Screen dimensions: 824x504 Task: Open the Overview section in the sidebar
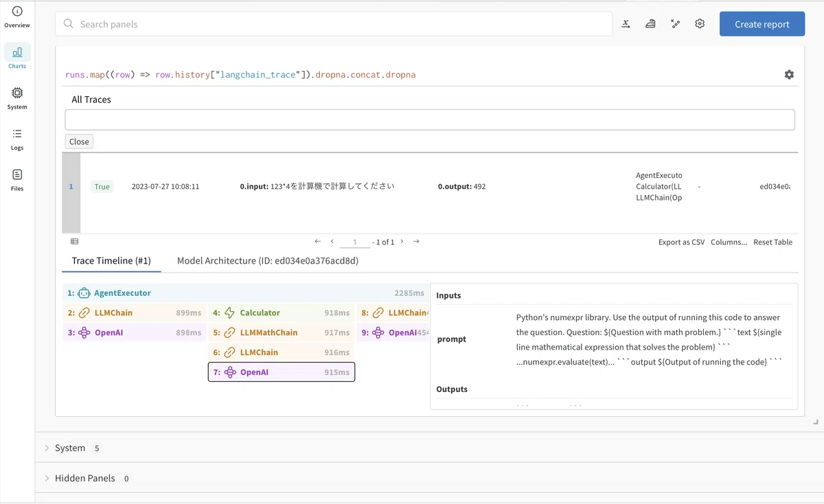(x=17, y=17)
